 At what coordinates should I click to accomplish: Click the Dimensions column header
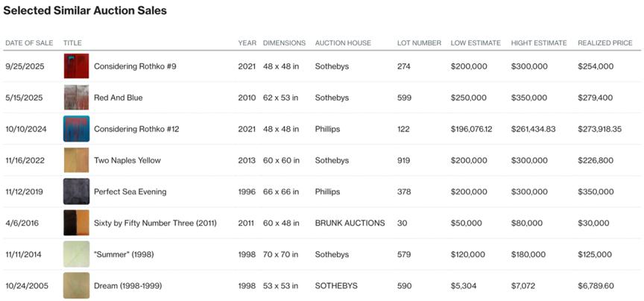click(x=285, y=43)
